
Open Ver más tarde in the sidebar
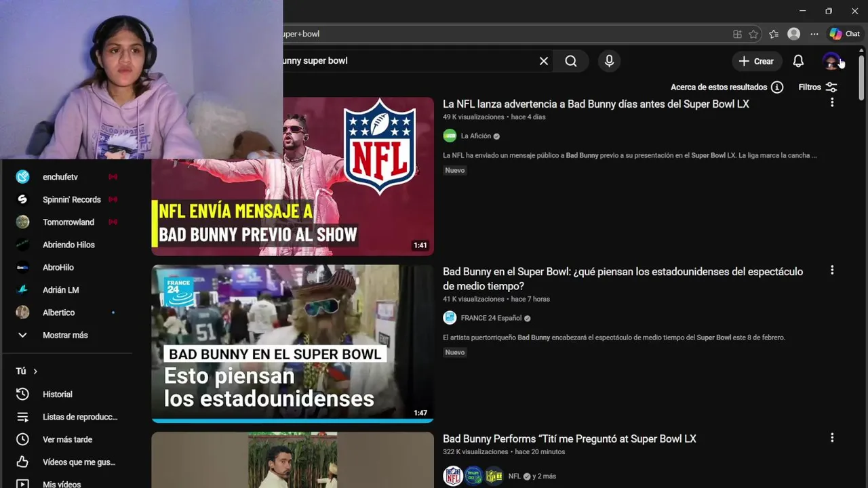point(68,439)
